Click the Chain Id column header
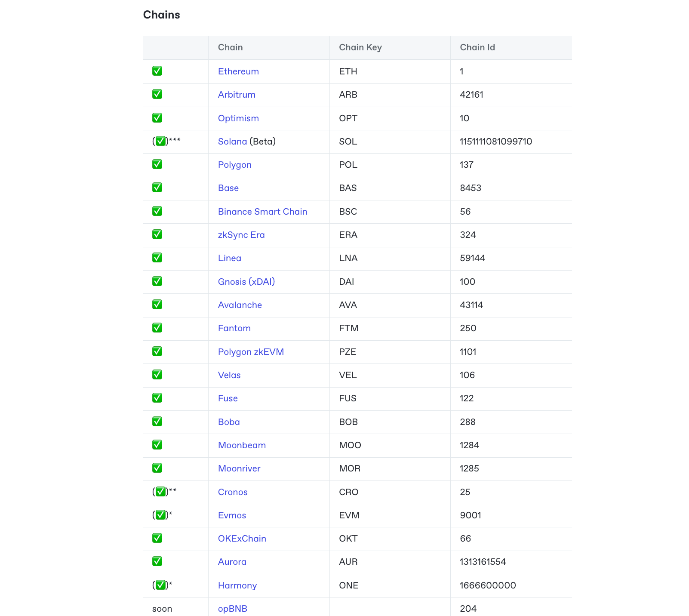 point(477,47)
